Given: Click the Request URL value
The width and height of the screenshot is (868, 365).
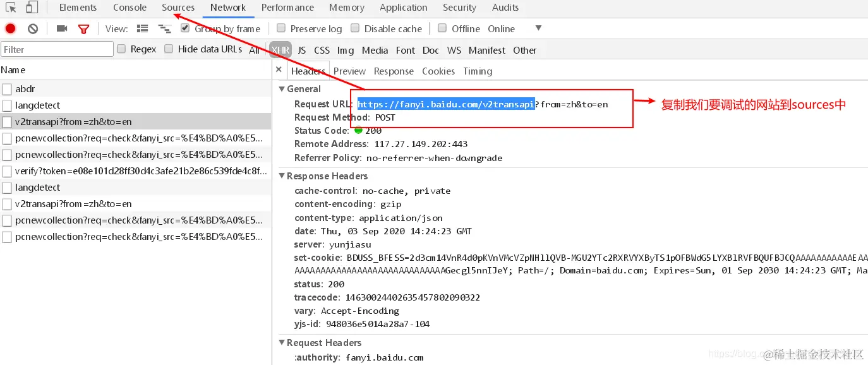Looking at the screenshot, I should [483, 104].
